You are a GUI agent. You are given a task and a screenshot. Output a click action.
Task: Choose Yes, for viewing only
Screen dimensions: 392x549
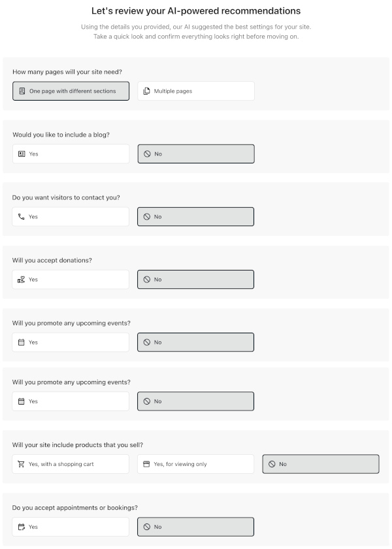[195, 464]
